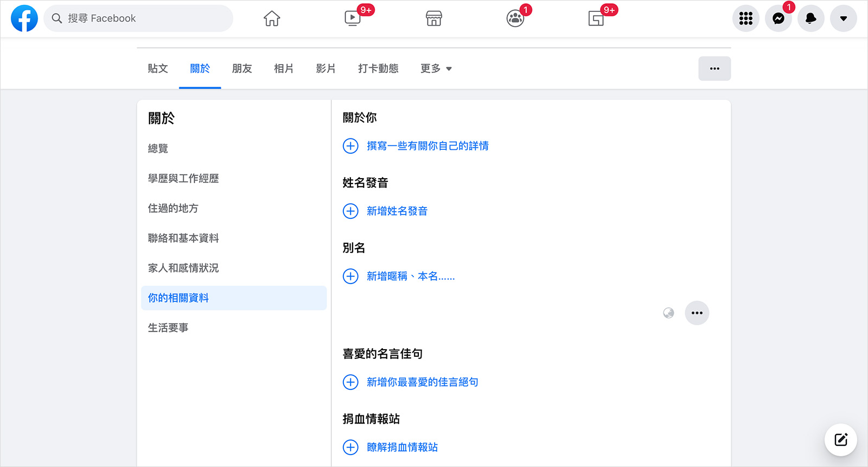Click the plus icon beside 新增你最喜愛的佳言絕句
This screenshot has height=467, width=868.
tap(350, 382)
